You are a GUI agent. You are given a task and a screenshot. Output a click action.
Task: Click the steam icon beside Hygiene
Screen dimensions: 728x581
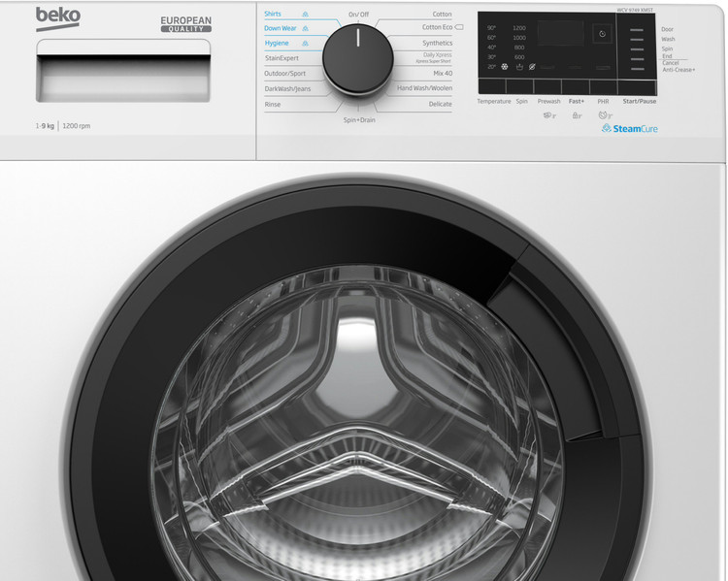point(307,44)
